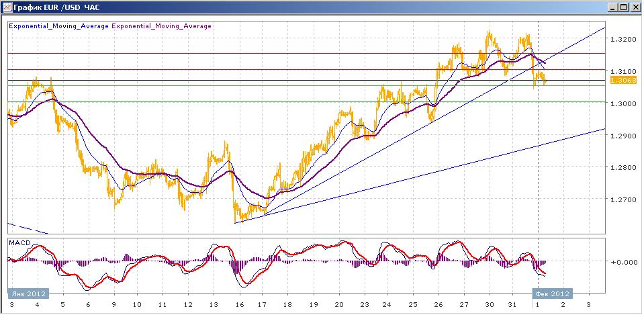Image resolution: width=644 pixels, height=315 pixels.
Task: Click the purple Exponential_Moving_Average legend label
Action: [x=161, y=26]
